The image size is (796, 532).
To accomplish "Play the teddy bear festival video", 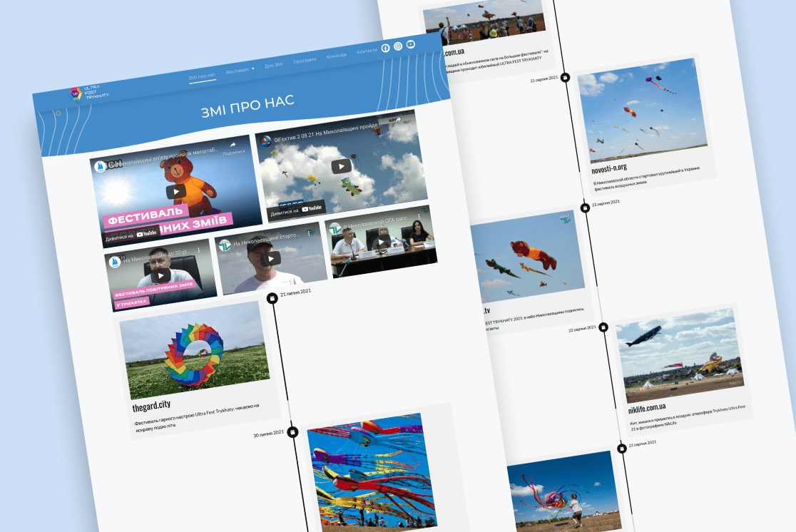I will pos(175,190).
